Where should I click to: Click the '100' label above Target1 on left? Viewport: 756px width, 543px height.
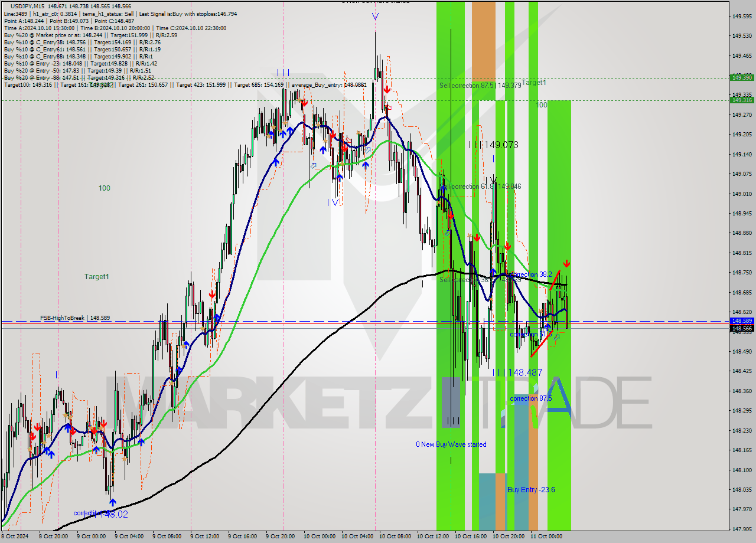[x=104, y=188]
